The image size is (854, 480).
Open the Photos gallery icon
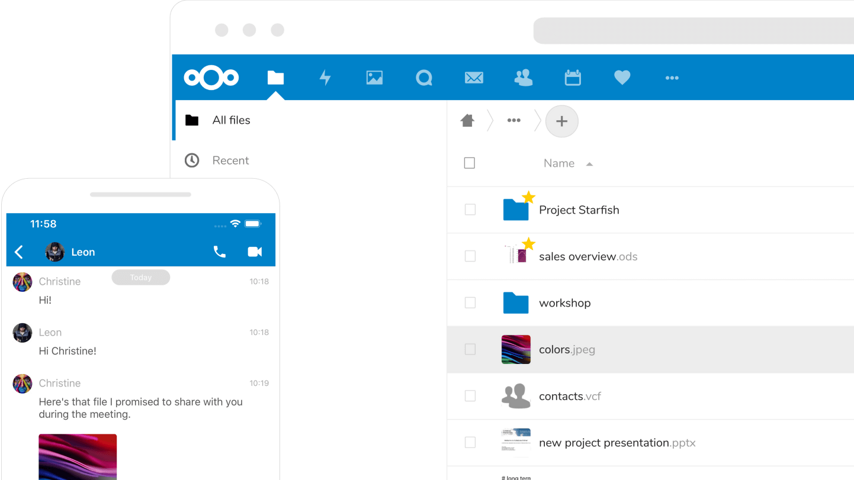(x=374, y=78)
